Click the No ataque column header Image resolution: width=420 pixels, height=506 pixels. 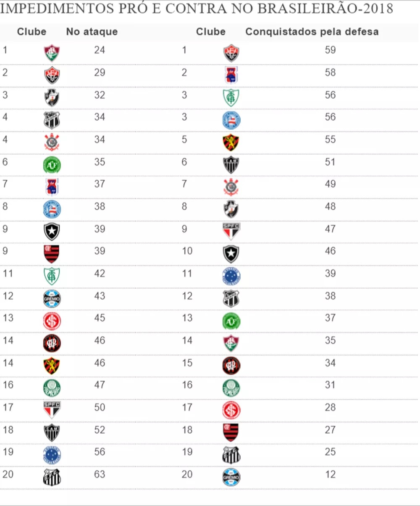(x=92, y=32)
